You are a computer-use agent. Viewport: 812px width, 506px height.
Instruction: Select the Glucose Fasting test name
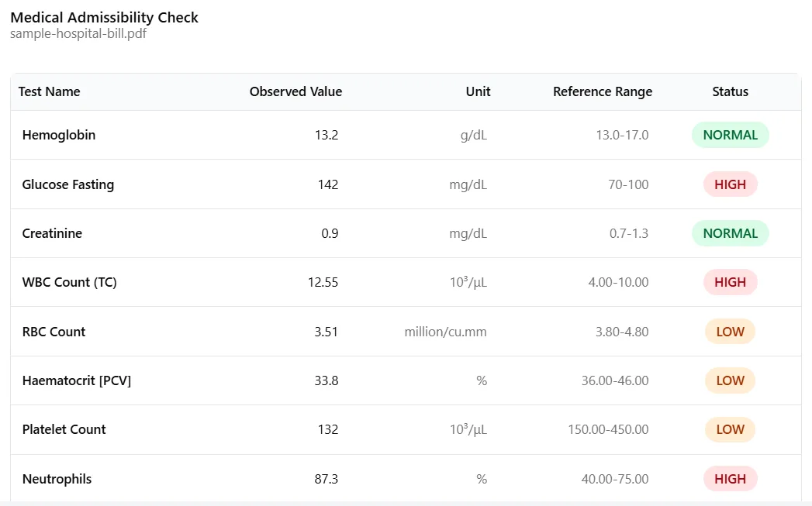[x=67, y=184]
